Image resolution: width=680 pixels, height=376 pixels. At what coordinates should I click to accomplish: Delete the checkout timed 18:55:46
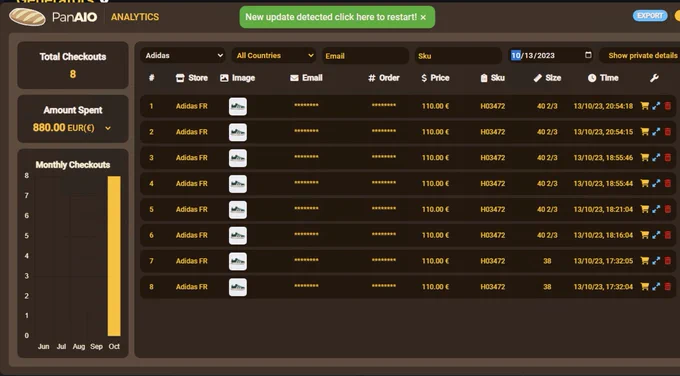pyautogui.click(x=667, y=157)
